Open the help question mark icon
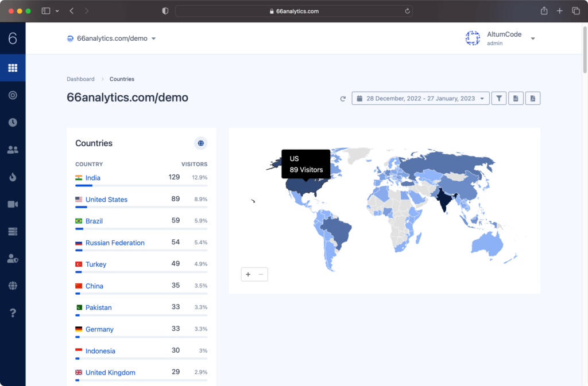This screenshot has height=386, width=588. 13,313
